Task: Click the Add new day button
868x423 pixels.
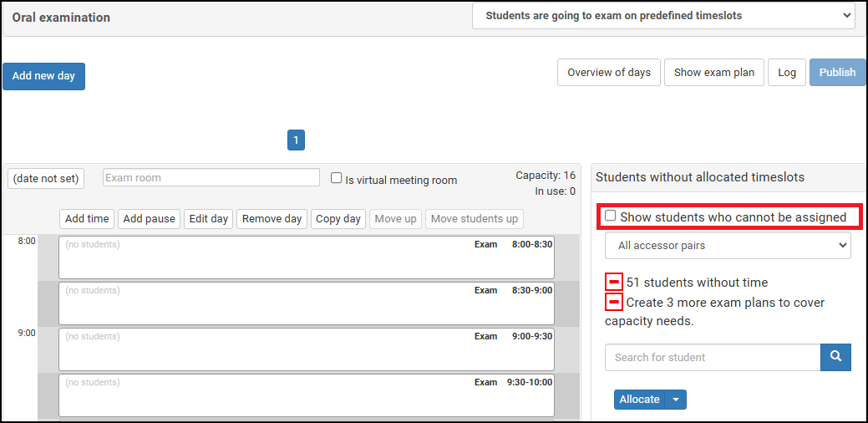Action: (43, 76)
